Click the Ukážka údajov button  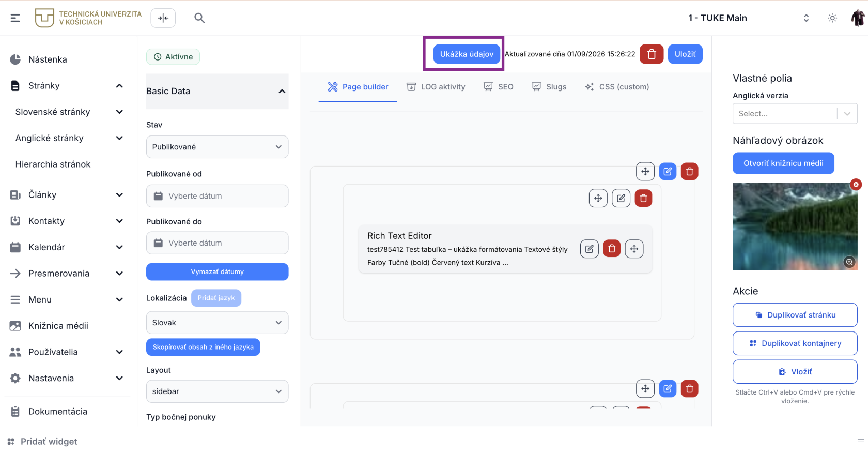point(467,54)
